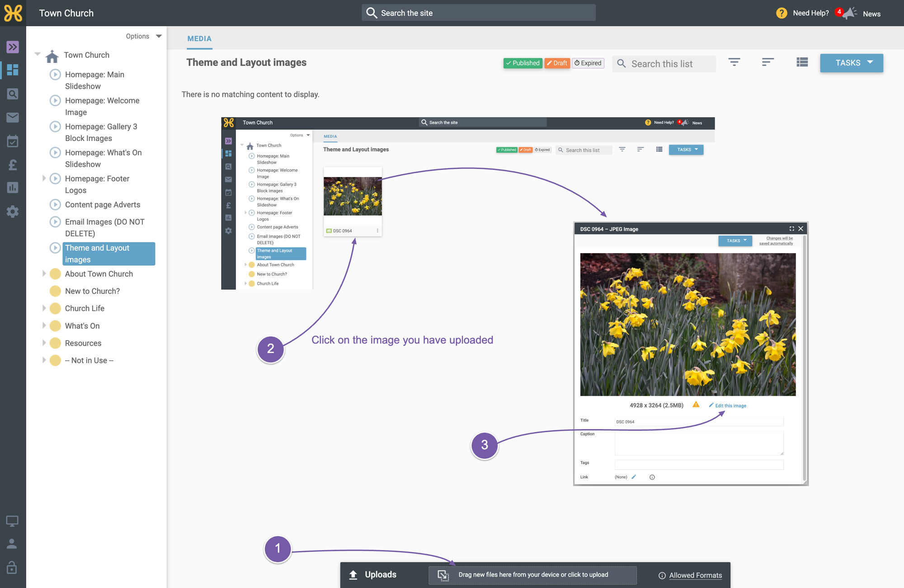Open the settings gear sidebar icon
The width and height of the screenshot is (904, 588).
(x=13, y=211)
